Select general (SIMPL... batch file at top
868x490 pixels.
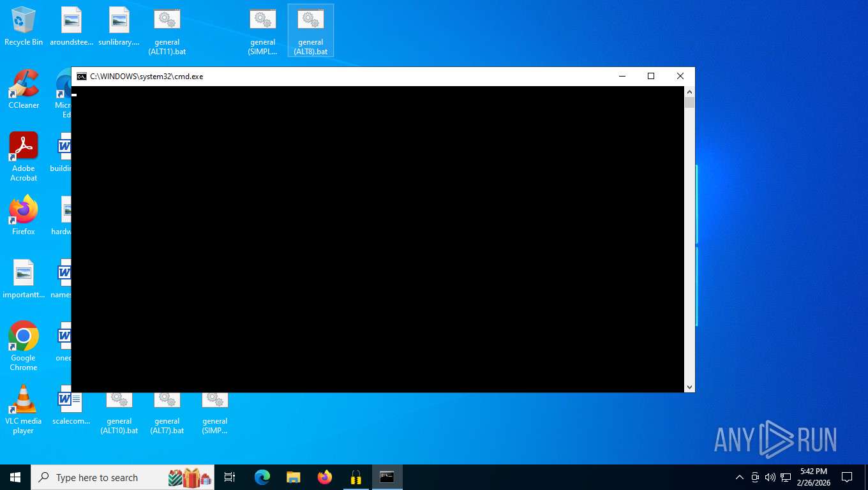(263, 31)
